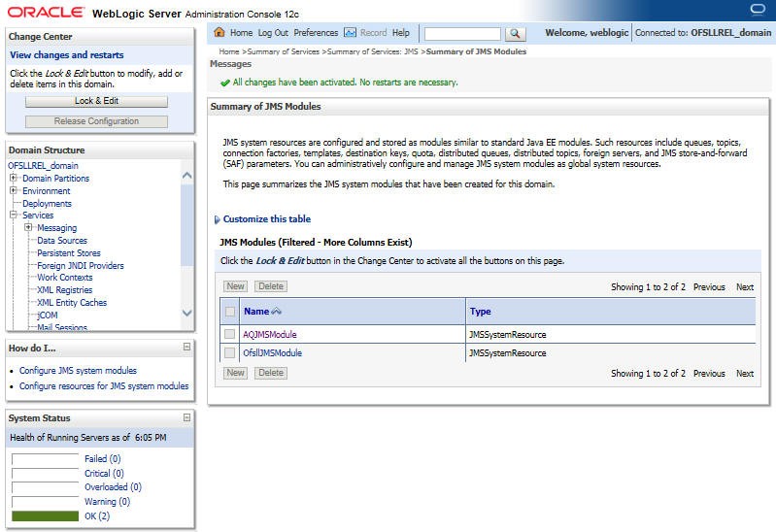Open Home in the toolbar
Image resolution: width=776 pixels, height=532 pixels.
click(x=241, y=33)
